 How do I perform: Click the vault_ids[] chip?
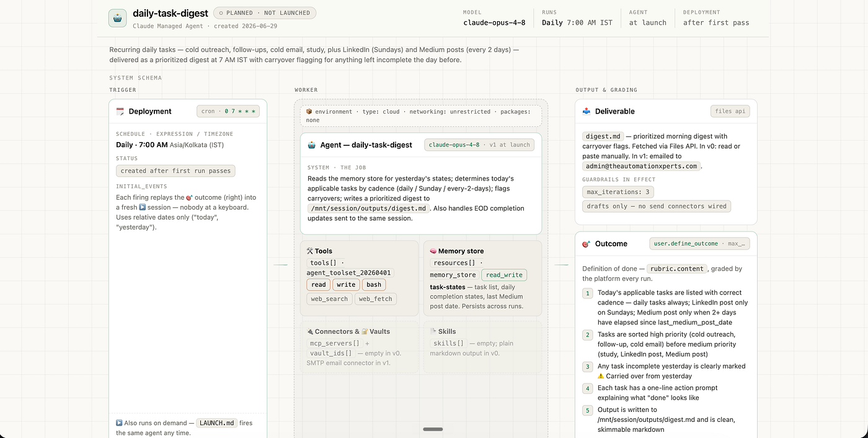tap(330, 353)
